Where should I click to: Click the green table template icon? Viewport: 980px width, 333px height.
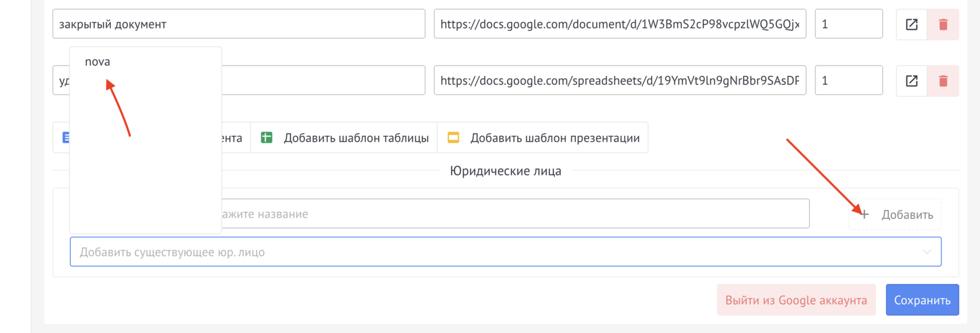[x=267, y=138]
